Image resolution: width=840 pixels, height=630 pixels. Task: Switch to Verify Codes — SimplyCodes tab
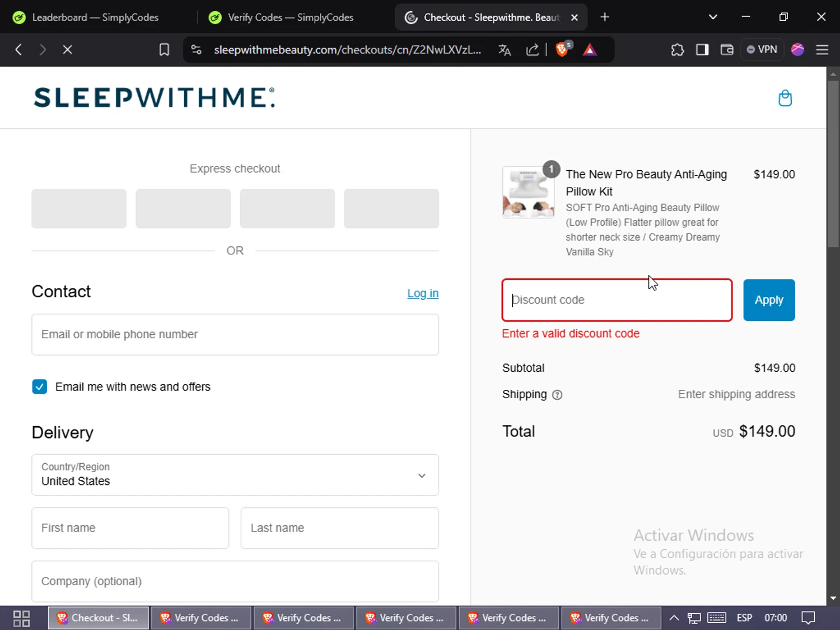tap(290, 17)
